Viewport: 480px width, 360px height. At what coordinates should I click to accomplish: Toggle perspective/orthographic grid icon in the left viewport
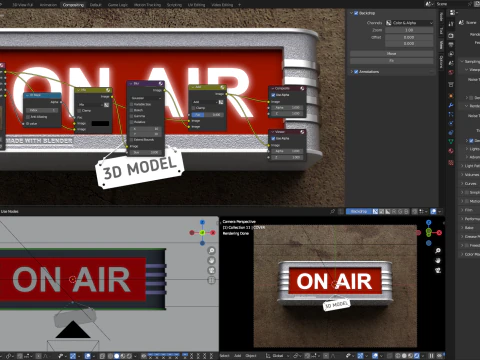pyautogui.click(x=211, y=280)
